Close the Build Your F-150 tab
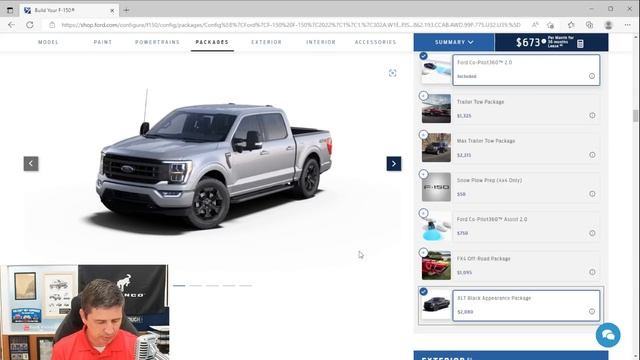This screenshot has width=640, height=360. point(112,10)
